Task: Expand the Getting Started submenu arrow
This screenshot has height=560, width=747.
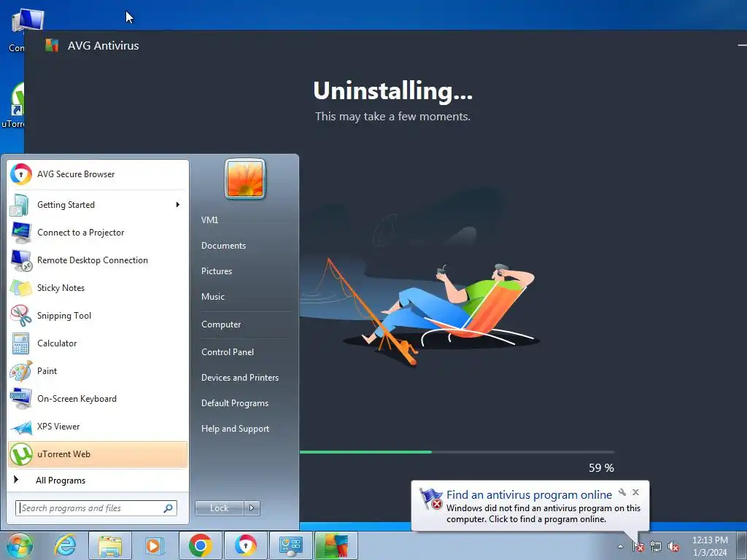Action: point(178,205)
